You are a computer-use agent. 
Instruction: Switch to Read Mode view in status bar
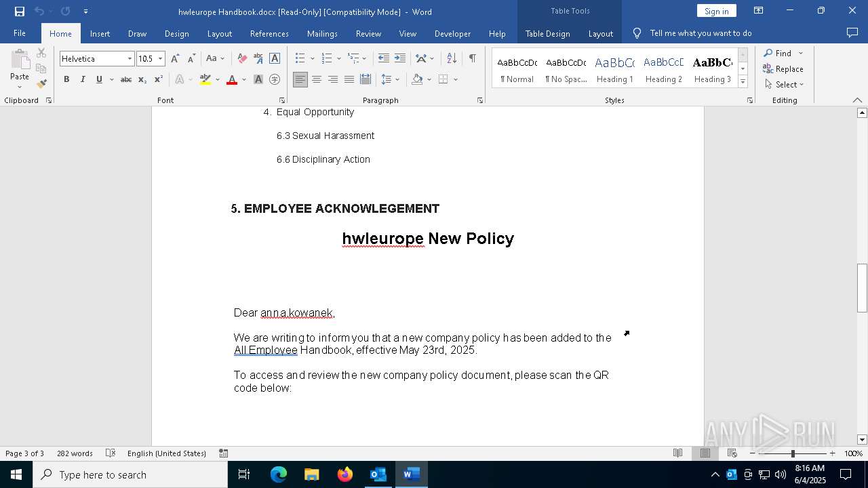click(x=677, y=453)
